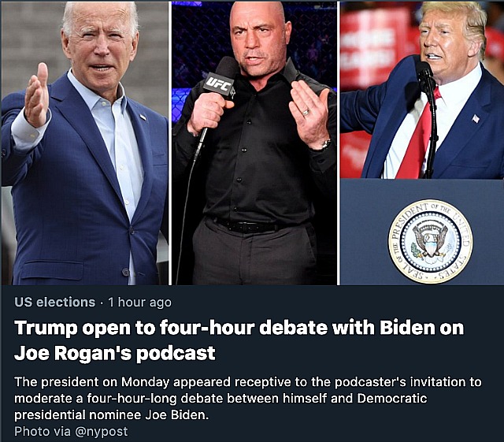Click the flag lapel pin in left photo
504x442 pixels.
143,117
